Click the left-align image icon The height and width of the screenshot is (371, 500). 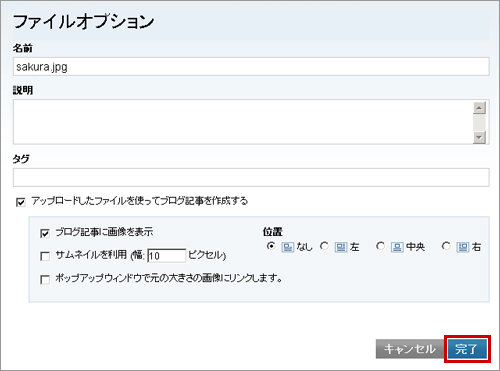[x=341, y=247]
